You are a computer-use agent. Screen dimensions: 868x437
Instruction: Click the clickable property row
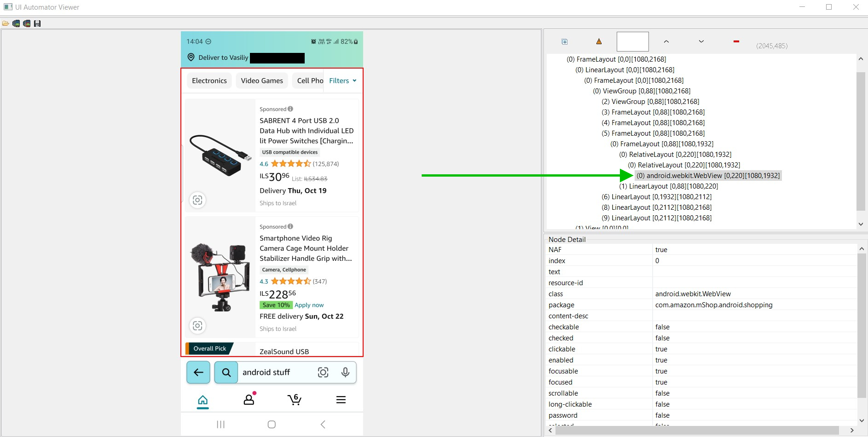tap(701, 349)
